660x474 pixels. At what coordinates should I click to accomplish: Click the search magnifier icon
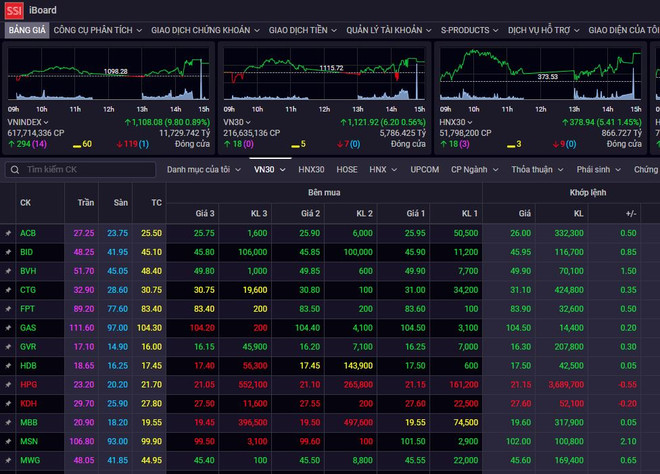(x=14, y=170)
